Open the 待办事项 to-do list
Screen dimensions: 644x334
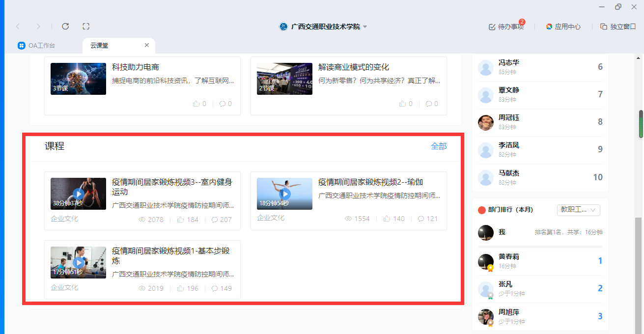pos(506,27)
